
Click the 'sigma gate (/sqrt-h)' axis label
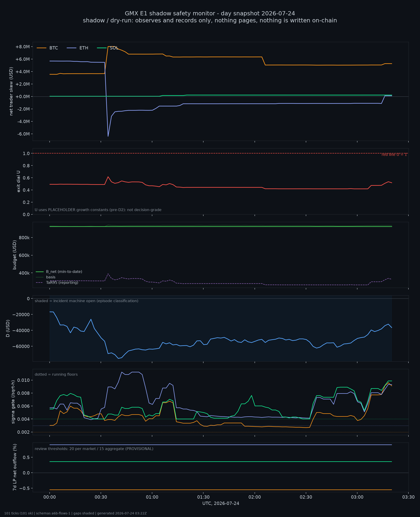(x=13, y=402)
